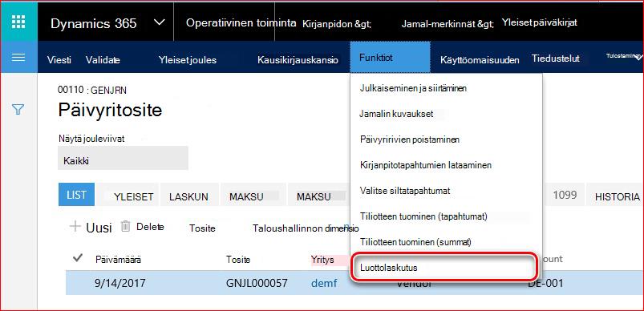Sort by Päivämäärä column header
The width and height of the screenshot is (644, 311).
[119, 260]
